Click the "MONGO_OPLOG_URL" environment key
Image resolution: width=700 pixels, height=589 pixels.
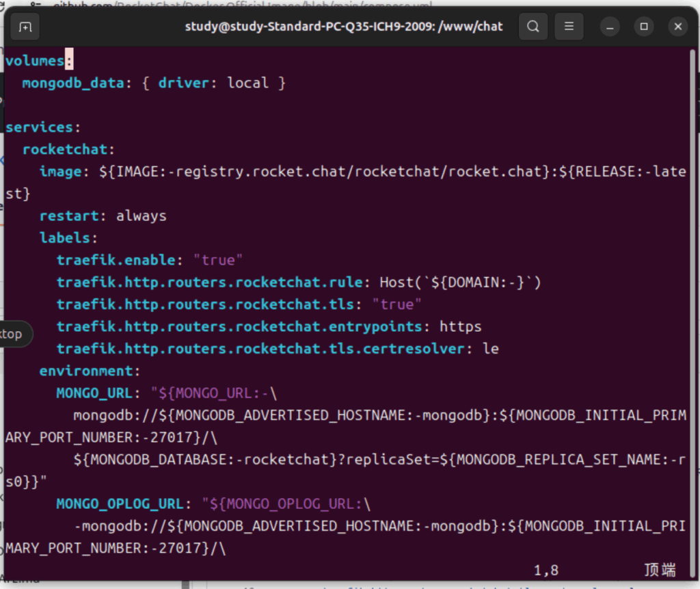[x=120, y=504]
